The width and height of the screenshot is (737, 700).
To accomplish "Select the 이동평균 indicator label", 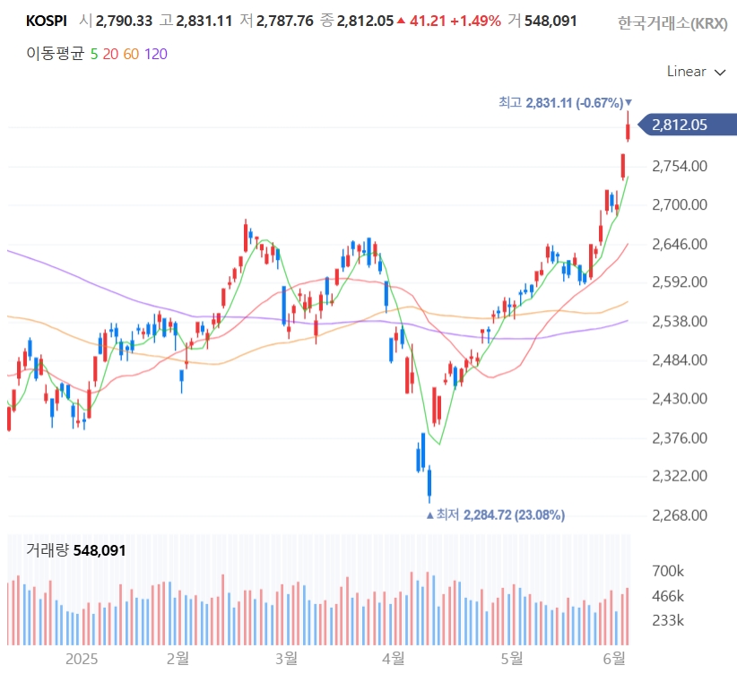I will click(x=55, y=54).
